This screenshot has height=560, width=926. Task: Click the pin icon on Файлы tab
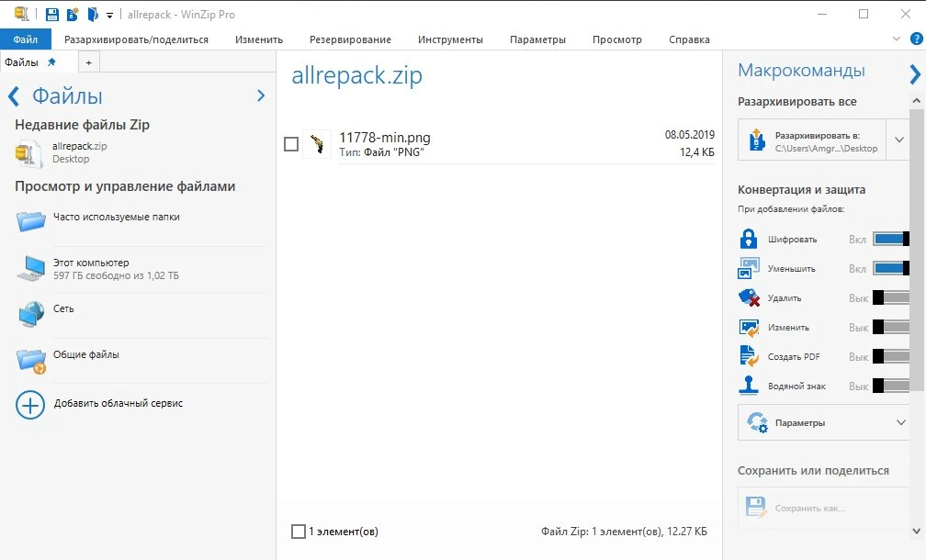(52, 62)
